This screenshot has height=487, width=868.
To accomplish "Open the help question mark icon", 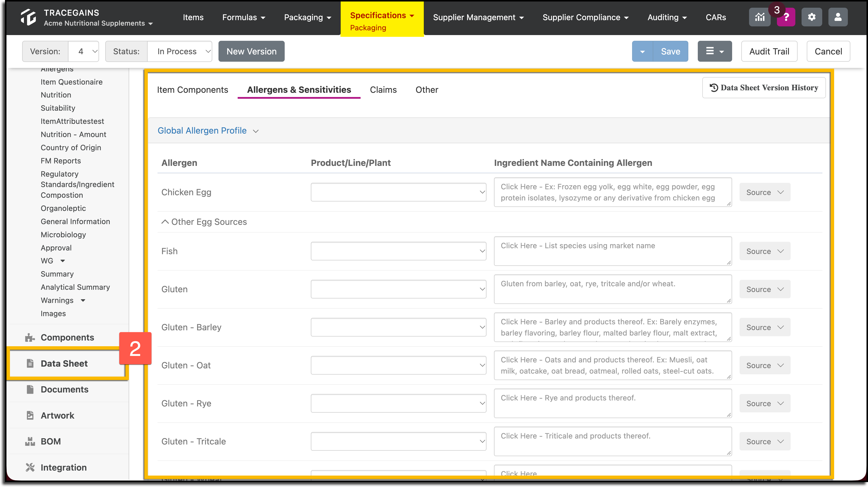I will [x=786, y=17].
